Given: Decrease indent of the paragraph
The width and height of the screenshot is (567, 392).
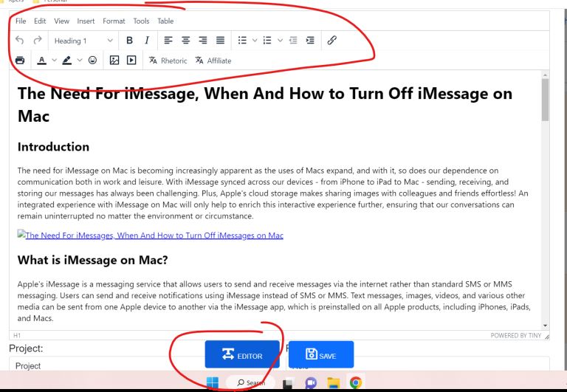Looking at the screenshot, I should (293, 40).
